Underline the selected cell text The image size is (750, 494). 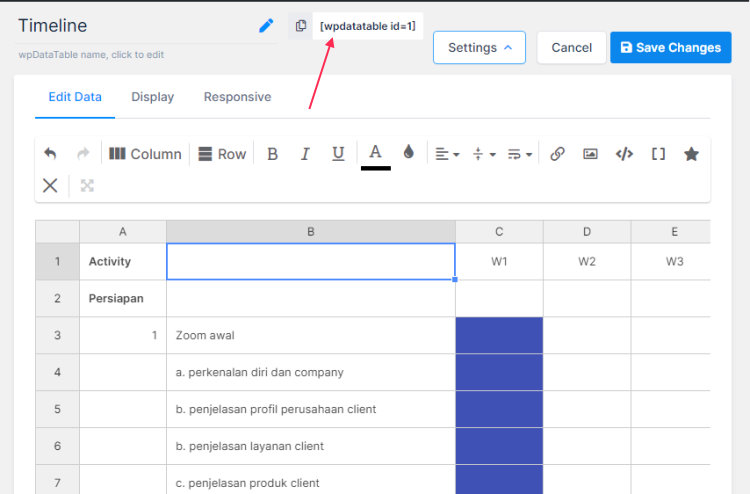click(x=338, y=154)
